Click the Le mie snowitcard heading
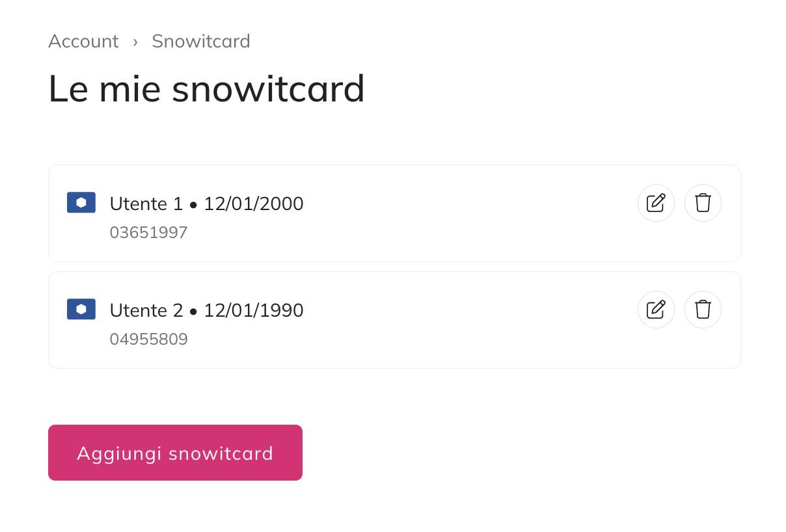The height and width of the screenshot is (532, 786). pos(206,89)
